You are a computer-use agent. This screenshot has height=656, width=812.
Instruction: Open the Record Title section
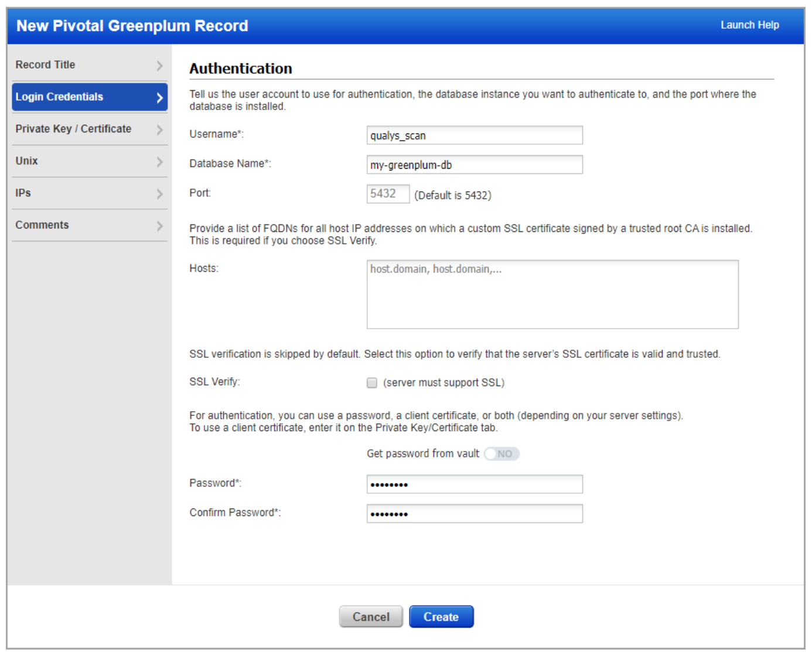(x=90, y=65)
